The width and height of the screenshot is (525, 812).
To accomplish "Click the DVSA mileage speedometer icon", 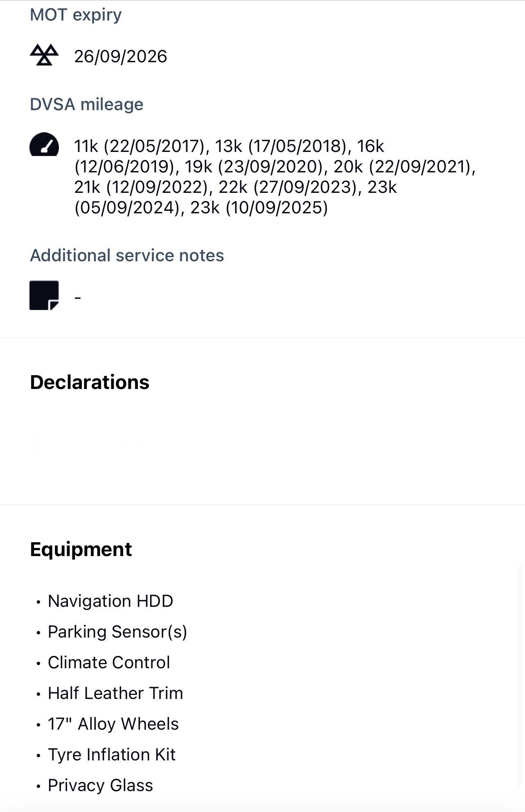I will 44,144.
